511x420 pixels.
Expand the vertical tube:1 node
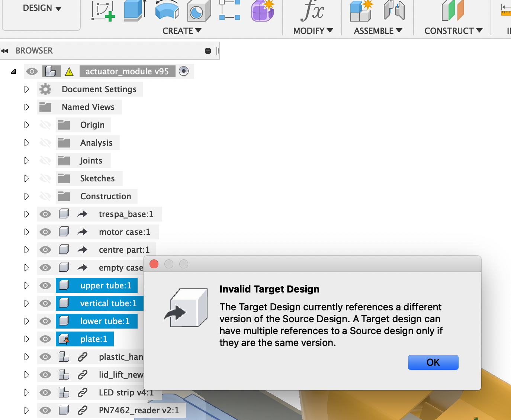[26, 303]
